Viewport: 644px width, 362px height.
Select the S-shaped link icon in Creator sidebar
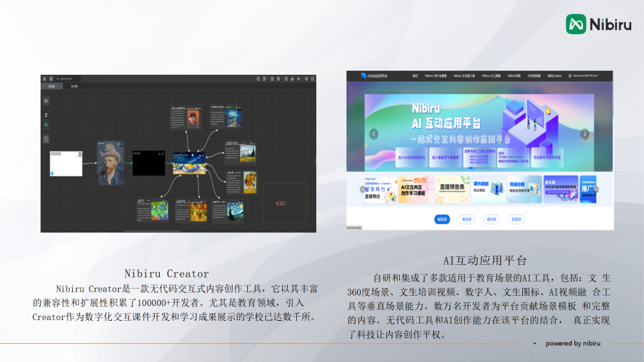coord(46,115)
